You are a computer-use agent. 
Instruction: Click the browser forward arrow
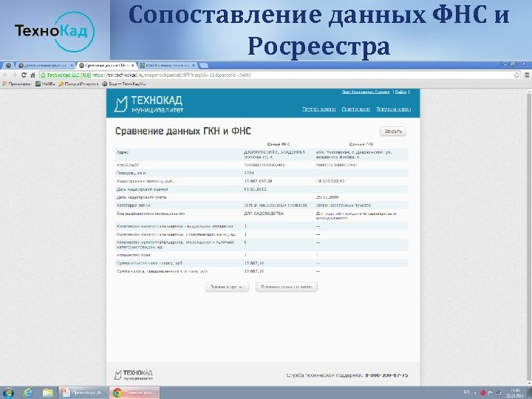point(14,75)
